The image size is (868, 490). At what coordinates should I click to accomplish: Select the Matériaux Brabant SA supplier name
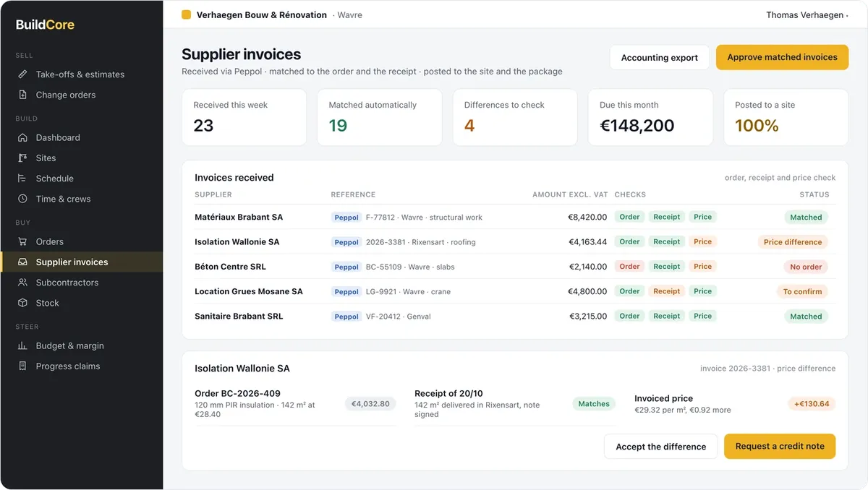pyautogui.click(x=239, y=217)
